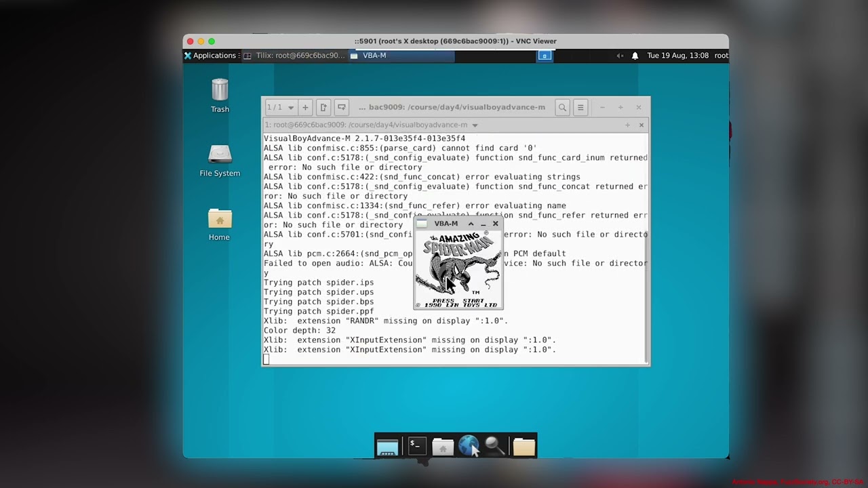Open the Tilix hamburger menu

[580, 107]
